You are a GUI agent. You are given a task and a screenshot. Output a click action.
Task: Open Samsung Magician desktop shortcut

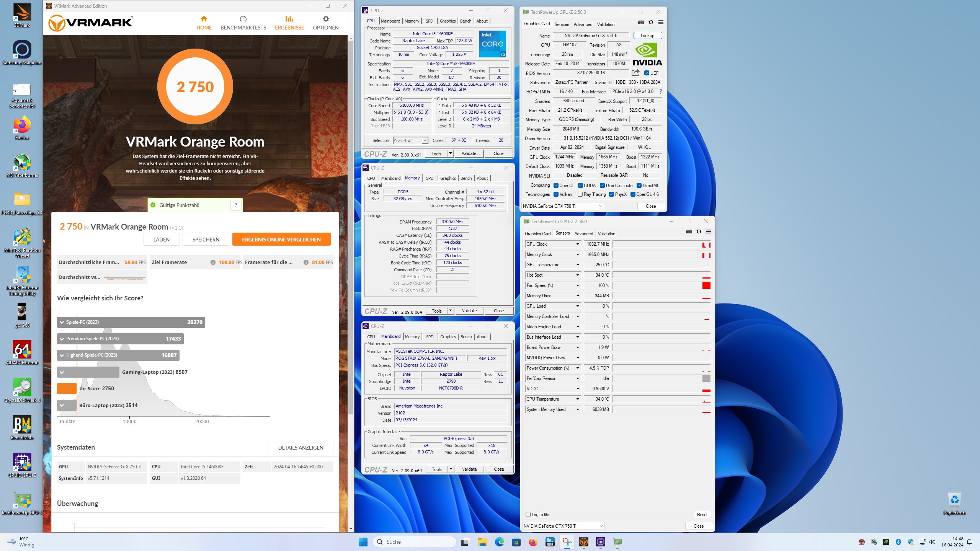[x=22, y=53]
